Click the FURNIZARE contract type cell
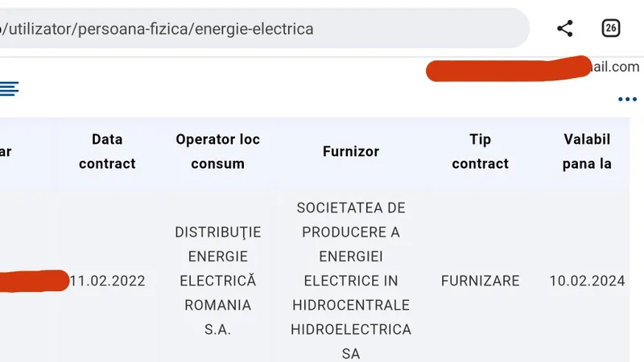This screenshot has width=644, height=362. [480, 281]
